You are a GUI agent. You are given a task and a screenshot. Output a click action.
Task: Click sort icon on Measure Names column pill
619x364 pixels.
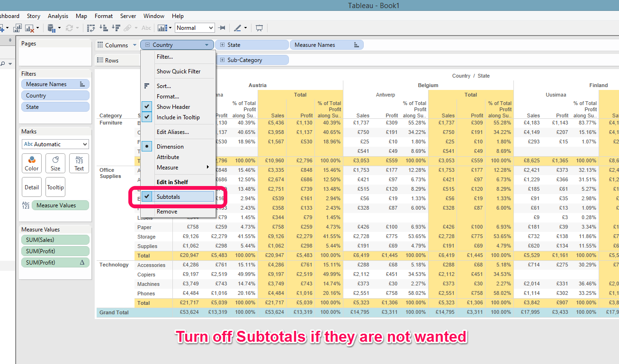[356, 45]
